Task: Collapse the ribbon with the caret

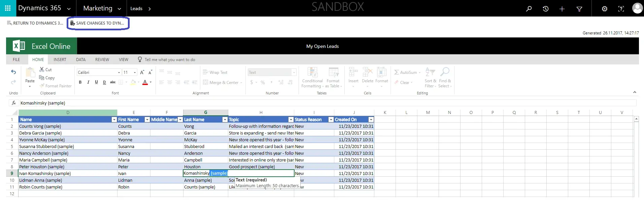Action: 635,92
